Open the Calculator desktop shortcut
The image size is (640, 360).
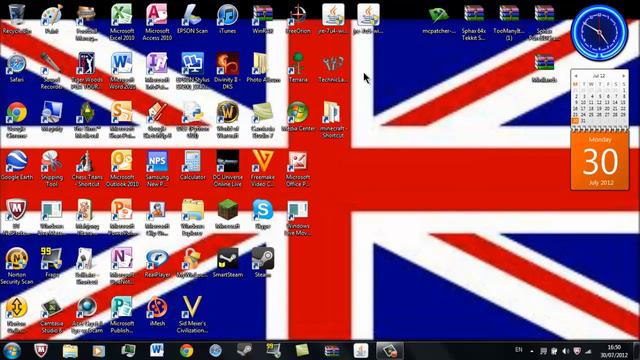(192, 165)
